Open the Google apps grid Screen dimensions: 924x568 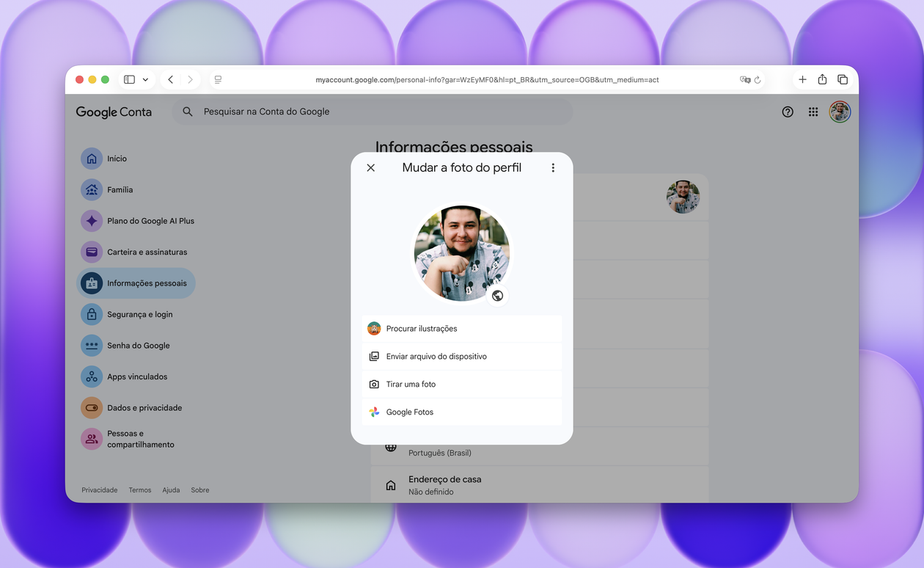pyautogui.click(x=813, y=112)
